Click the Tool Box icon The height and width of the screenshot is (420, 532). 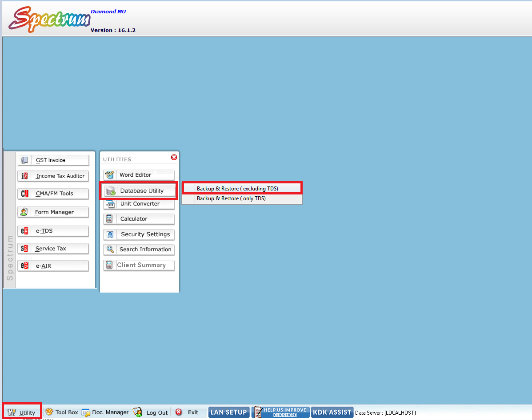(x=49, y=412)
